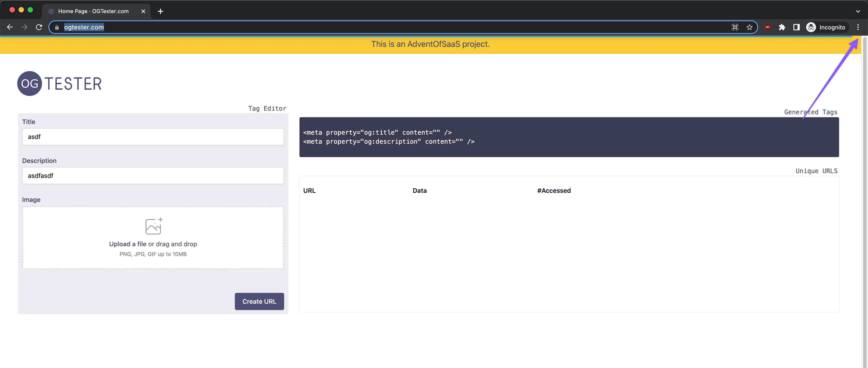Open the Extensions puzzle icon

click(782, 27)
